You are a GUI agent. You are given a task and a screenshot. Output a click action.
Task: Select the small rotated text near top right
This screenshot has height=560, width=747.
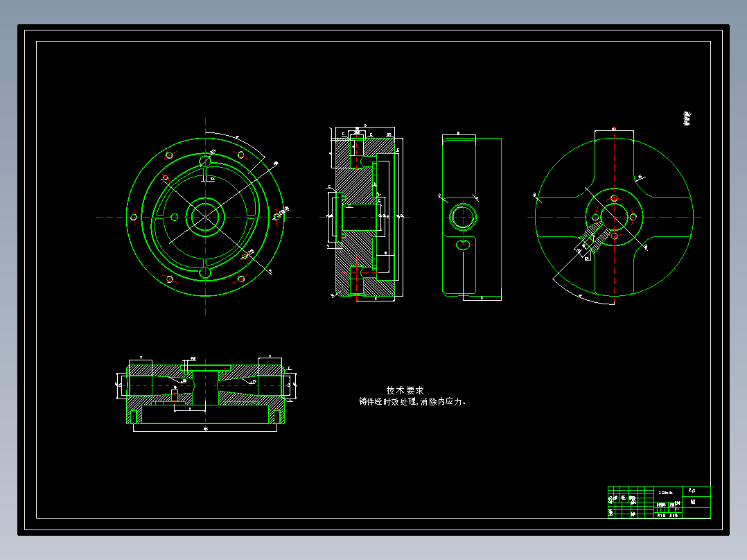[687, 119]
